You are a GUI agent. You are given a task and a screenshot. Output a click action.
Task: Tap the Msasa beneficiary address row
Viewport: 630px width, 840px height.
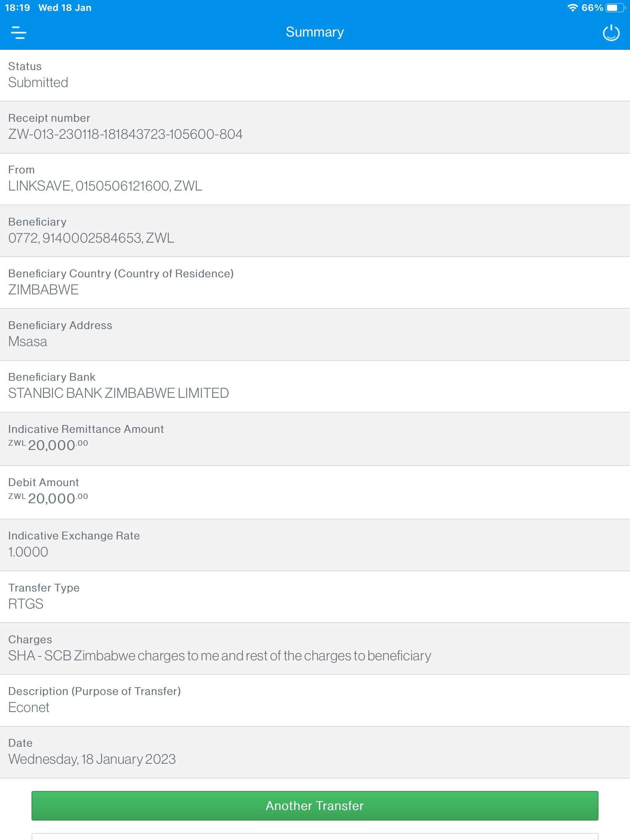click(315, 334)
